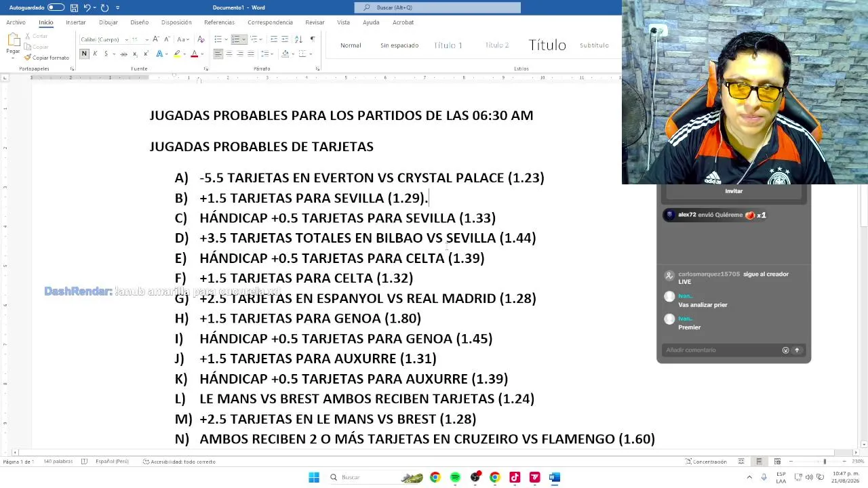Screen dimensions: 868x488
Task: Click the Buscar (Alt+Q) search box
Action: [x=437, y=7]
